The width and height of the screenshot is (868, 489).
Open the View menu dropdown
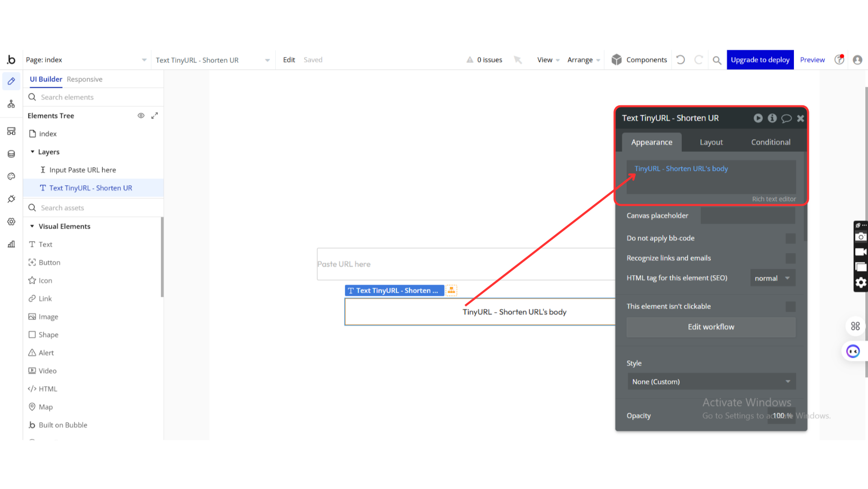click(548, 60)
